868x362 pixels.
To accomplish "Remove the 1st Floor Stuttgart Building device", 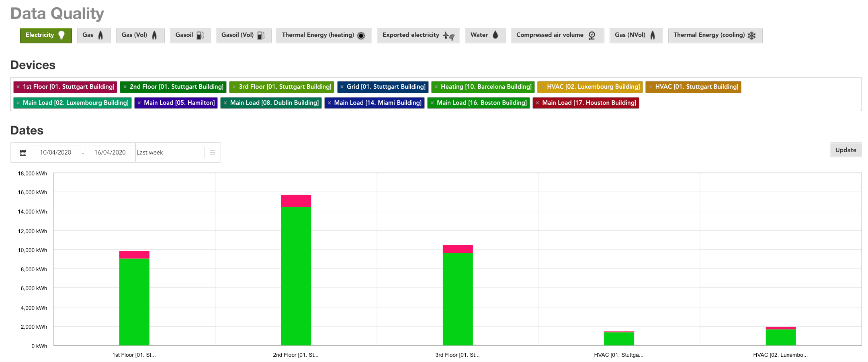I will 18,87.
